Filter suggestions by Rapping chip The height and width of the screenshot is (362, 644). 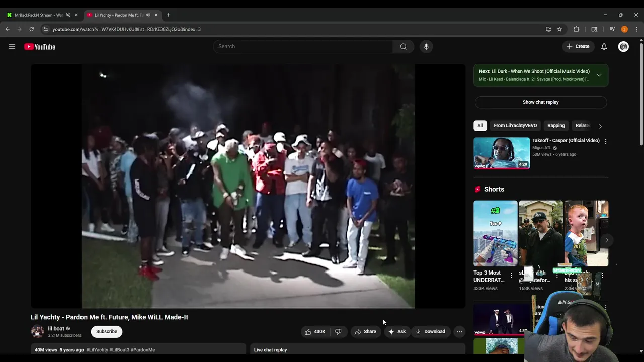pyautogui.click(x=556, y=125)
